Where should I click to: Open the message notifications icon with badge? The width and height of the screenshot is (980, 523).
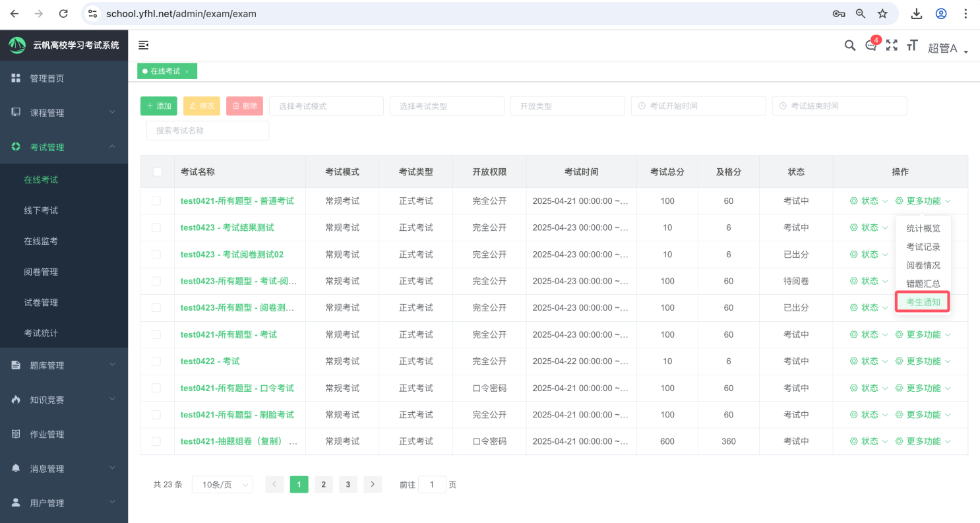[871, 46]
